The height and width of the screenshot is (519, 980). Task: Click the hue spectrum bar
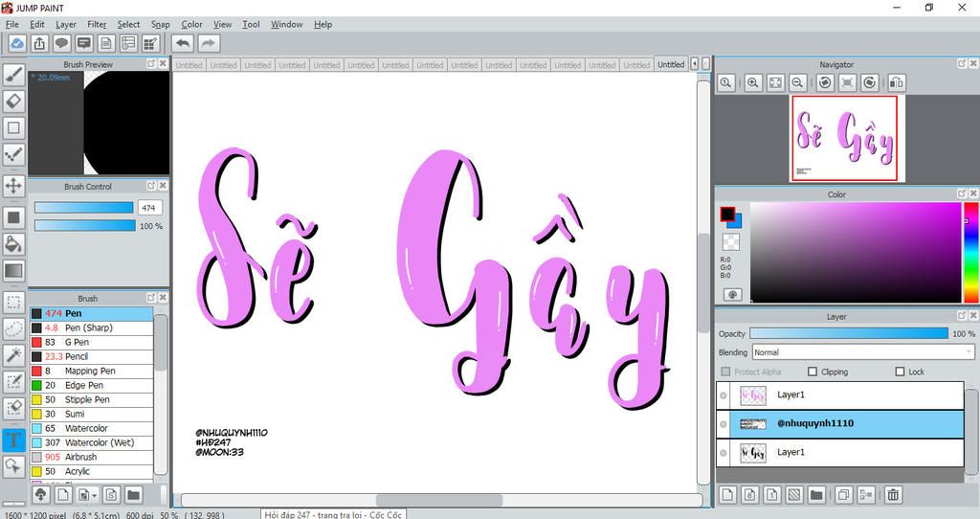tap(970, 252)
